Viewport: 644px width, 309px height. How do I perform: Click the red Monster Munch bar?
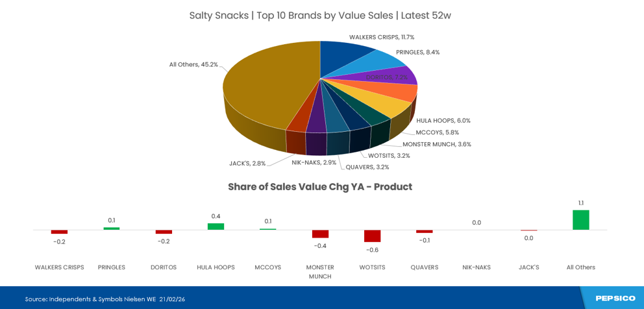click(x=320, y=234)
